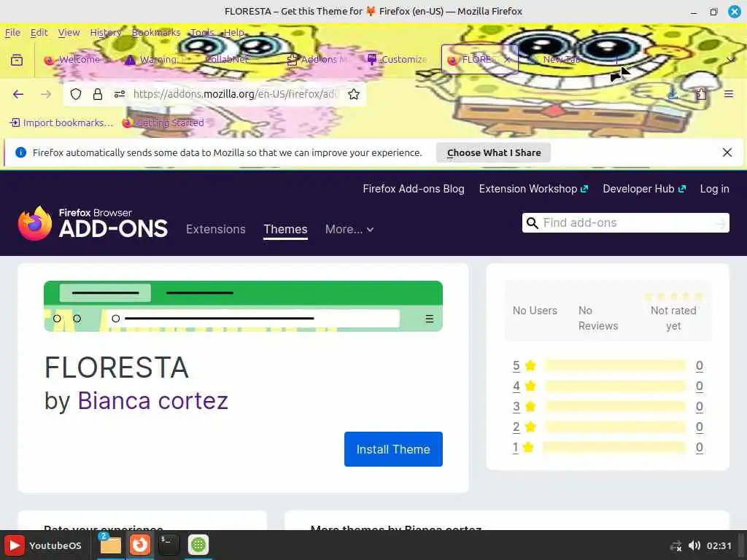Switch to the Customize tab
This screenshot has width=747, height=560.
(x=398, y=60)
